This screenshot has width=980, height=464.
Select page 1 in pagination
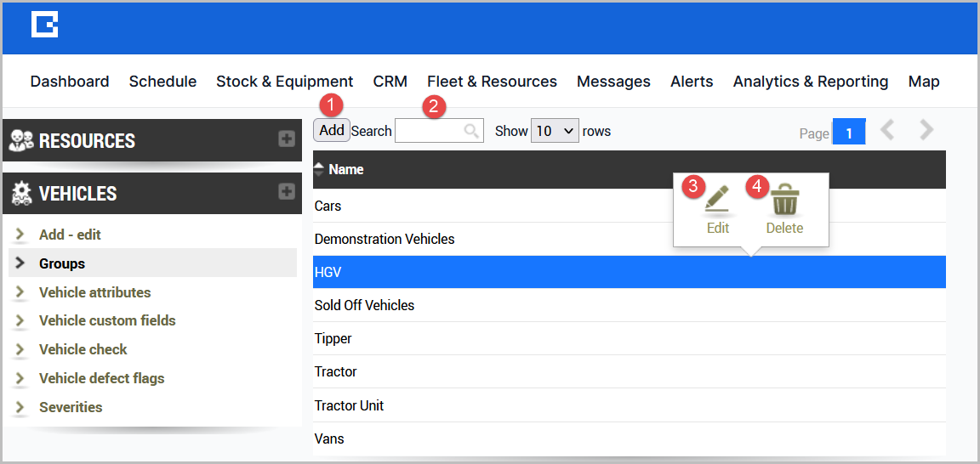point(849,132)
